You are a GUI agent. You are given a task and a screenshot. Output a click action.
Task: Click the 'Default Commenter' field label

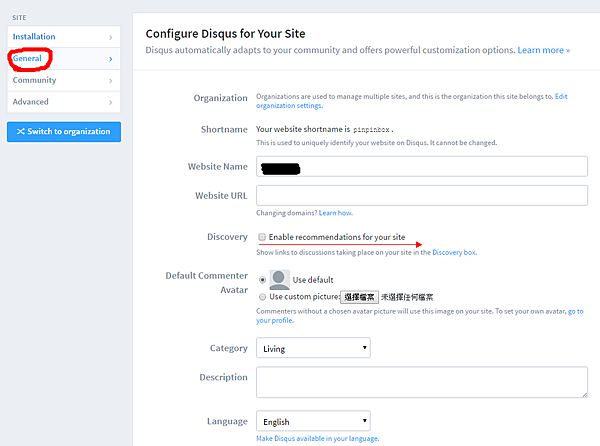click(207, 276)
